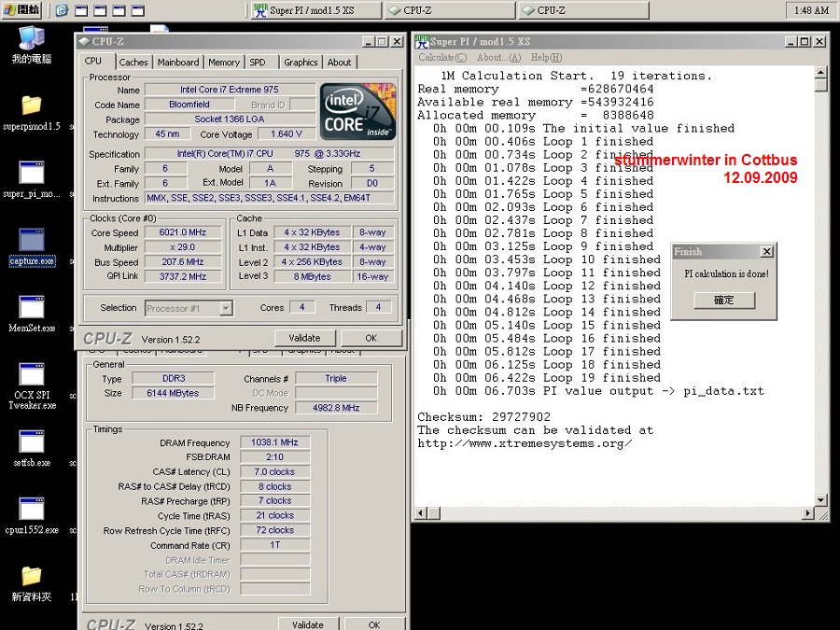Click the Validate button in CPU-Z
This screenshot has height=630, width=840.
[304, 338]
